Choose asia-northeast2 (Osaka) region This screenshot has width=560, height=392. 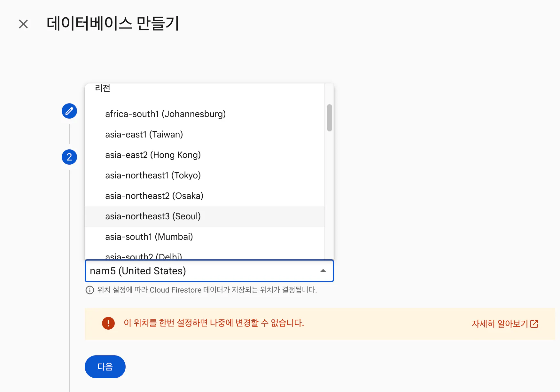(154, 196)
